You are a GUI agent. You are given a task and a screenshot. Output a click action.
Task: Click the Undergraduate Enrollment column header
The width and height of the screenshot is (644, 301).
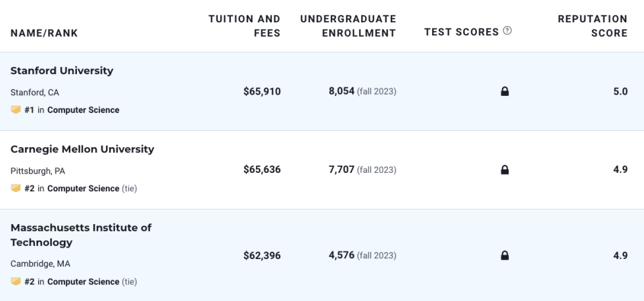coord(348,26)
